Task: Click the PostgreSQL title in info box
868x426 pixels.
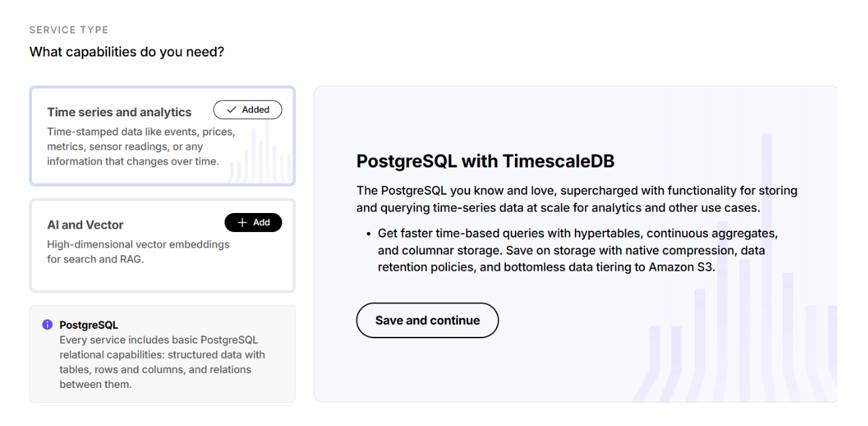Action: point(88,325)
